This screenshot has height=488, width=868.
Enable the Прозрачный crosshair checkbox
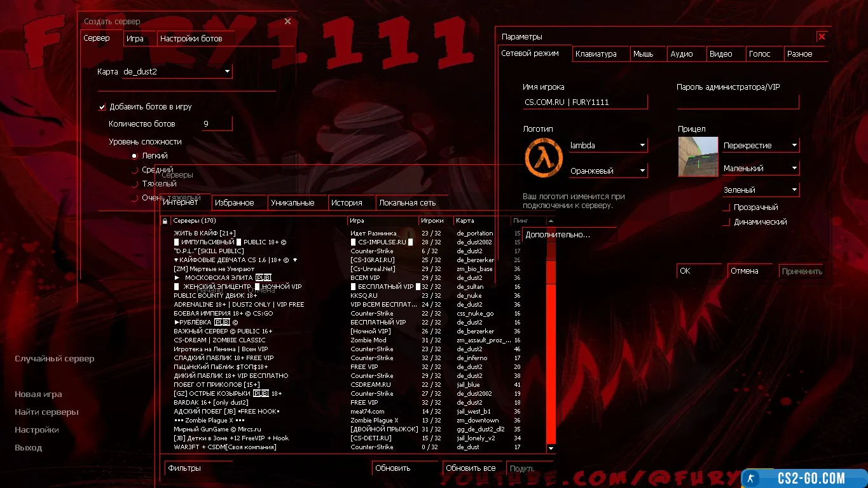(726, 207)
